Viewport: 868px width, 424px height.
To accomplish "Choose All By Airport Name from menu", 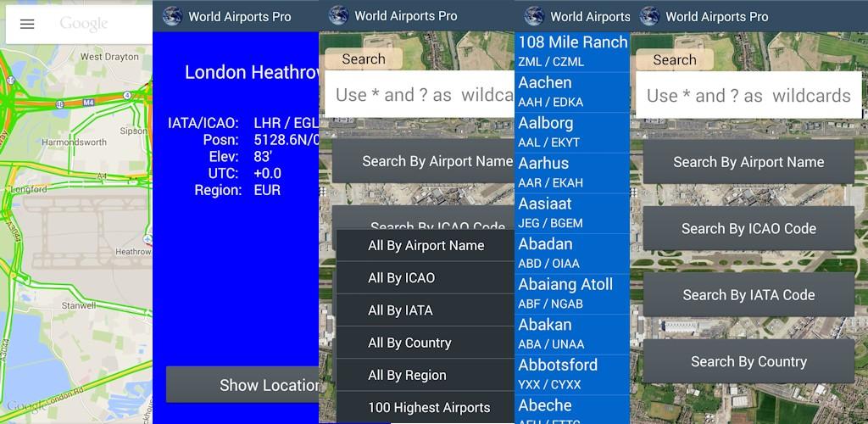I will tap(426, 246).
